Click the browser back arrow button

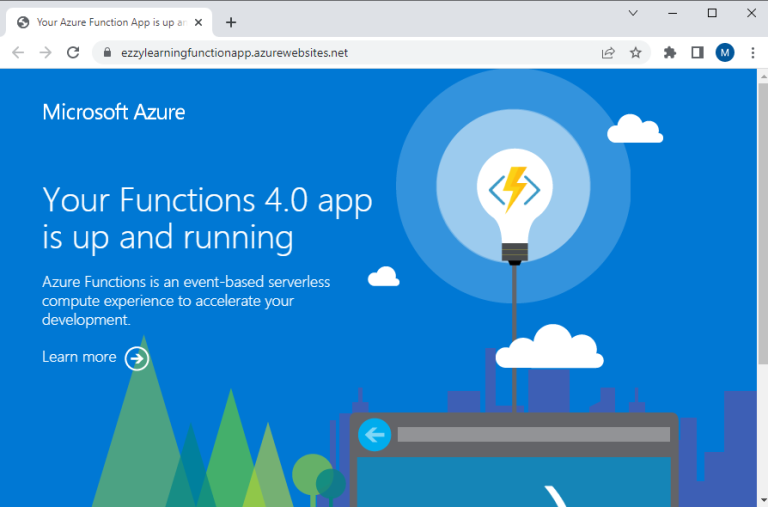click(18, 53)
